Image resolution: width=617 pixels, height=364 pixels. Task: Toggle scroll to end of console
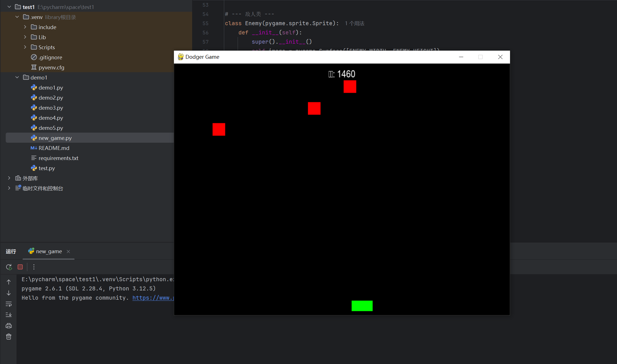(x=9, y=315)
